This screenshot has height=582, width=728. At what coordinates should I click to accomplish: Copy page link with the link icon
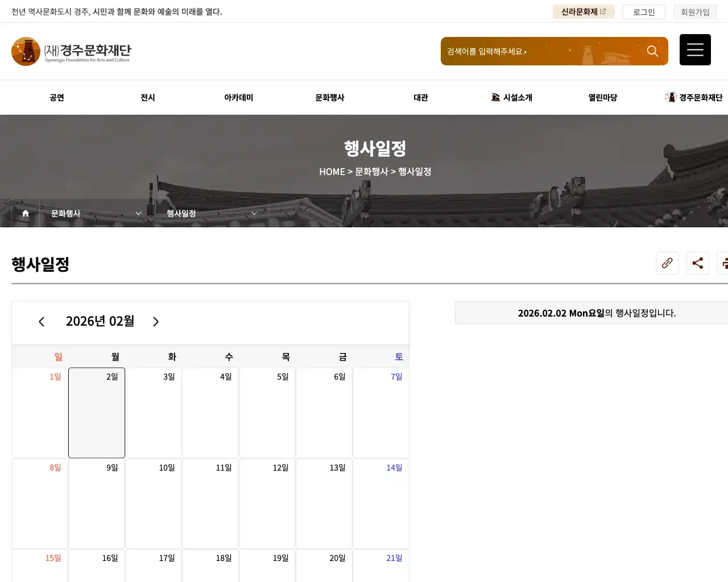point(667,263)
